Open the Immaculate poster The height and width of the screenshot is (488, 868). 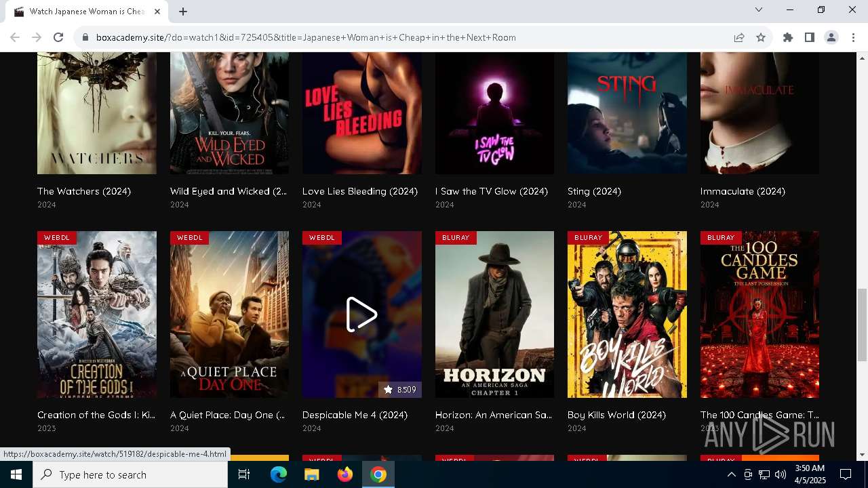[759, 113]
